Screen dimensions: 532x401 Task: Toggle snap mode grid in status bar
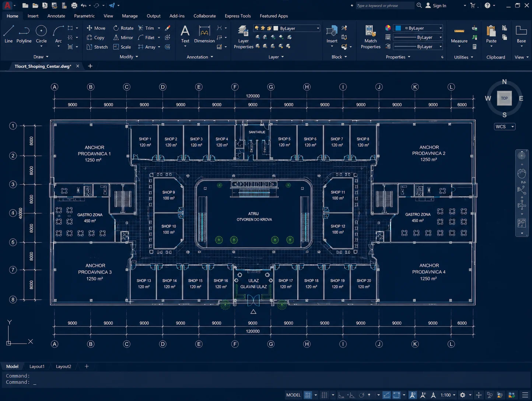point(324,395)
